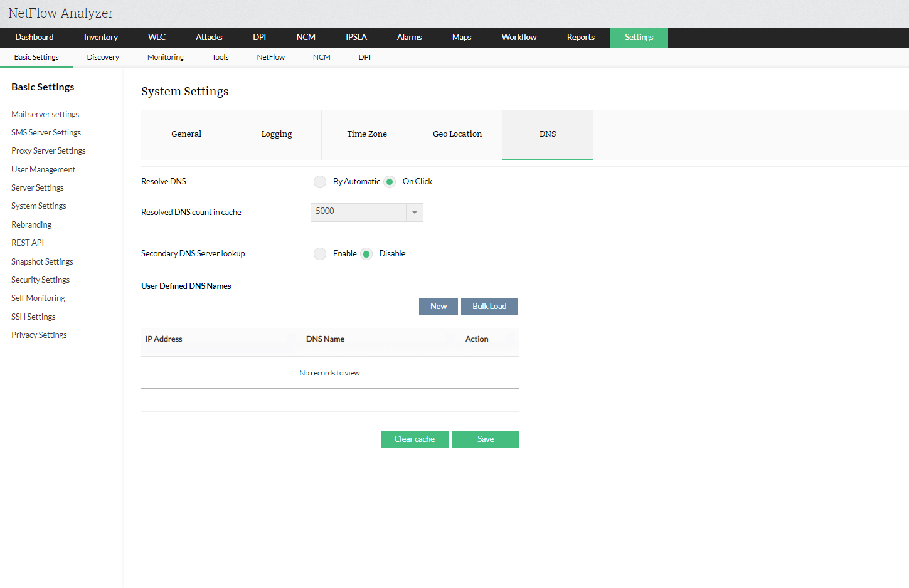
Task: Open the Logging tab
Action: point(277,134)
